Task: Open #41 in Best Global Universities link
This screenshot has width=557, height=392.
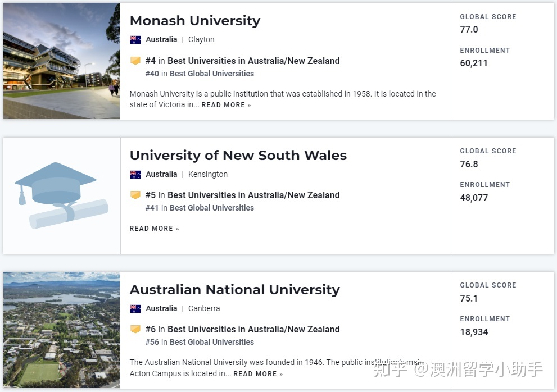Action: 200,208
